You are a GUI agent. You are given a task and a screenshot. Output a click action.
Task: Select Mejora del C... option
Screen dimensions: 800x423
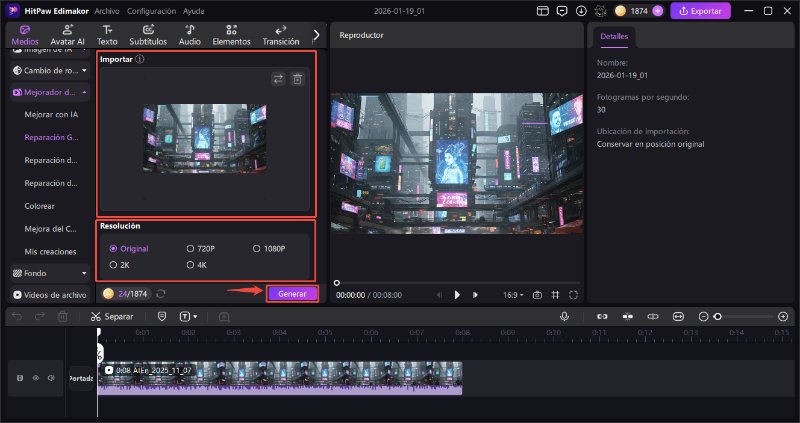(51, 229)
